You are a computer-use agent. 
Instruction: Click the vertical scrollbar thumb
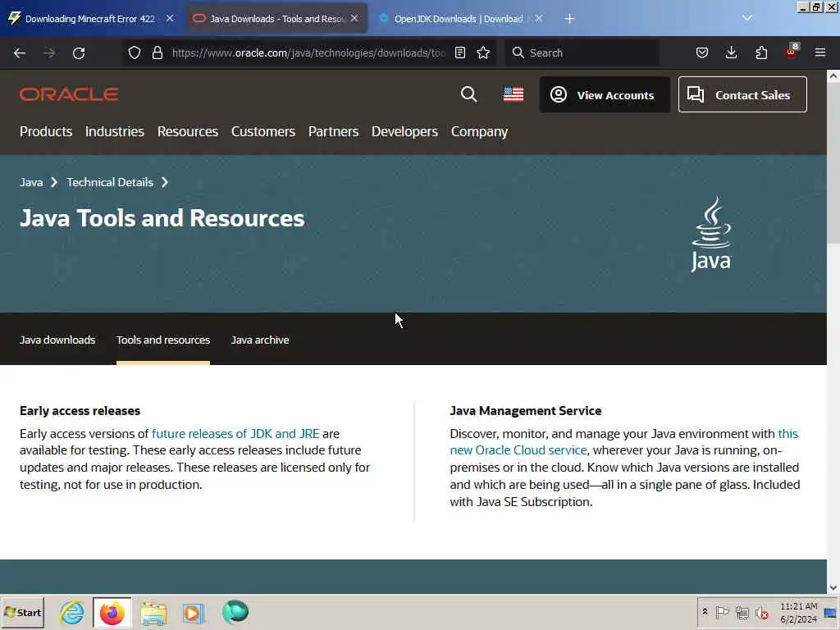(x=833, y=163)
